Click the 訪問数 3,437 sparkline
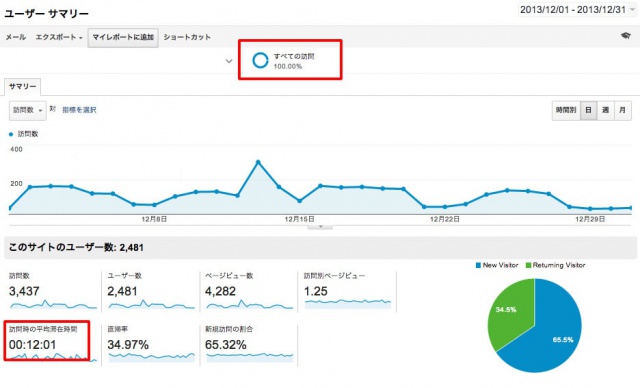Viewport: 640px width, 388px height. point(53,304)
